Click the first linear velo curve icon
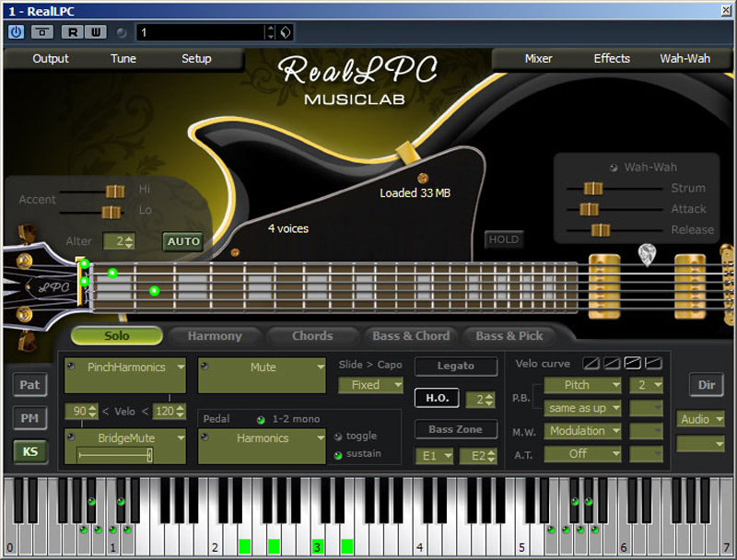737x560 pixels. click(591, 363)
